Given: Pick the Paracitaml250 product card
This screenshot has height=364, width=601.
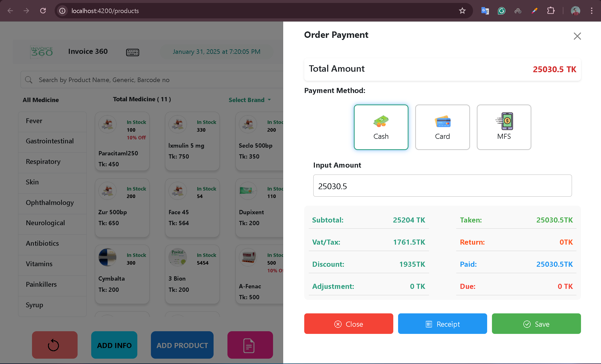Looking at the screenshot, I should point(122,141).
